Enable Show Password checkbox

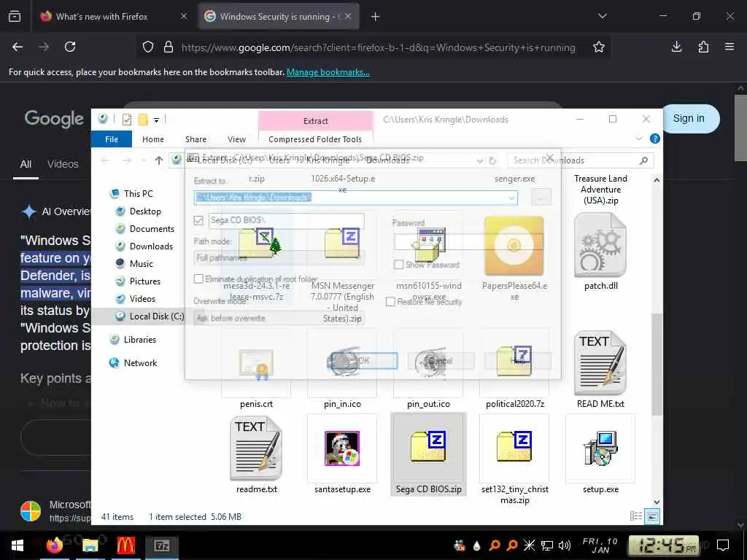click(x=399, y=264)
